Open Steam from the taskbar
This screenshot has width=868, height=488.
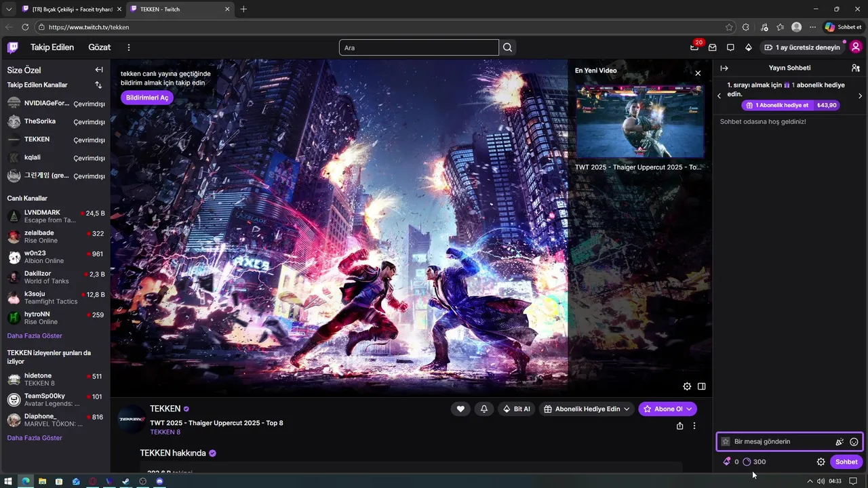(125, 481)
